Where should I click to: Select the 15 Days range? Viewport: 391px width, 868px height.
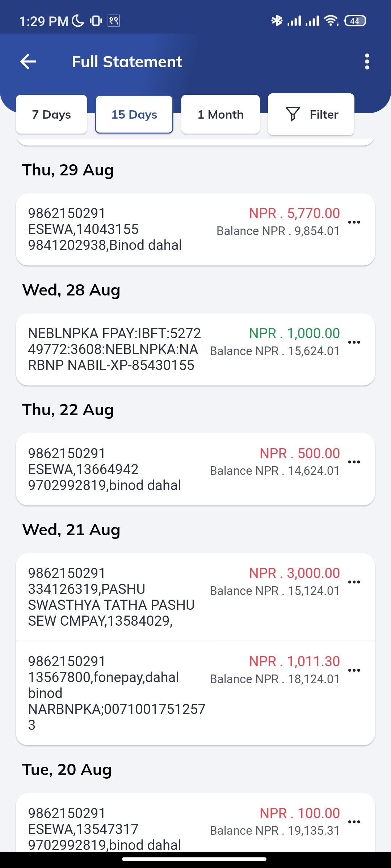point(134,114)
